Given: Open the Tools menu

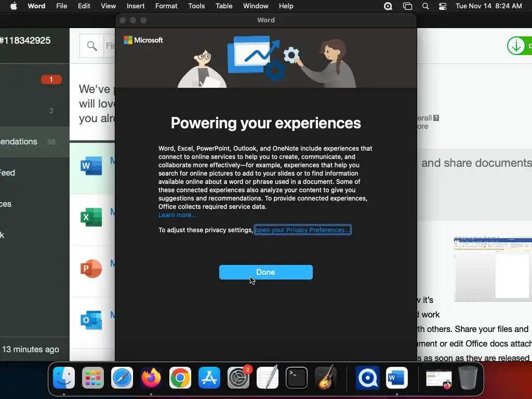Looking at the screenshot, I should coord(196,6).
